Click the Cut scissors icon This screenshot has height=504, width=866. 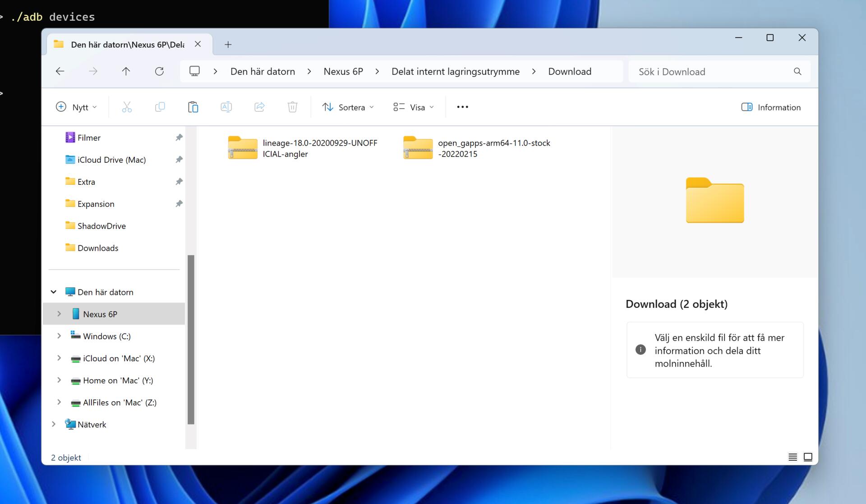point(127,107)
